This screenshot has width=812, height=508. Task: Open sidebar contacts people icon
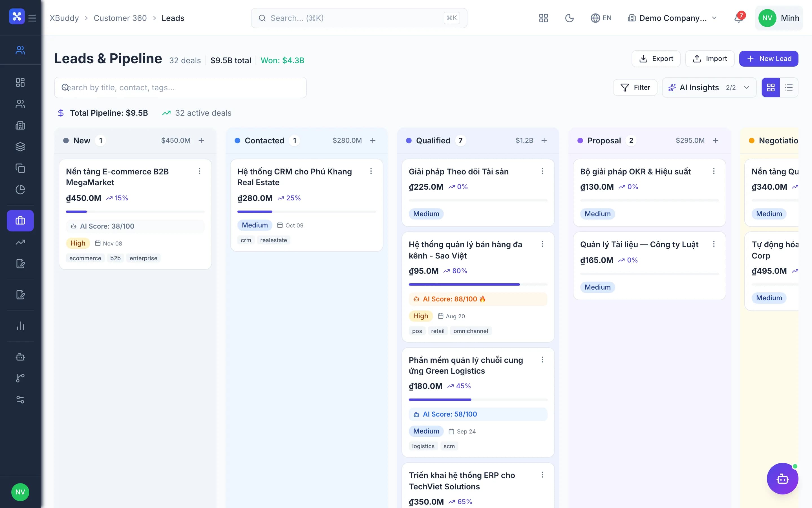[x=20, y=104]
